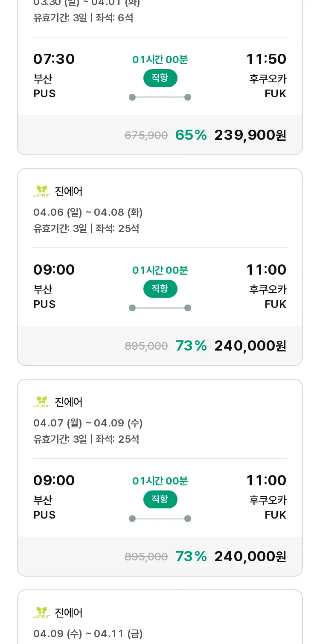This screenshot has height=644, width=320.
Task: Open the 04.09 (수) ~ 04.11 (금) date range
Action: (x=88, y=634)
